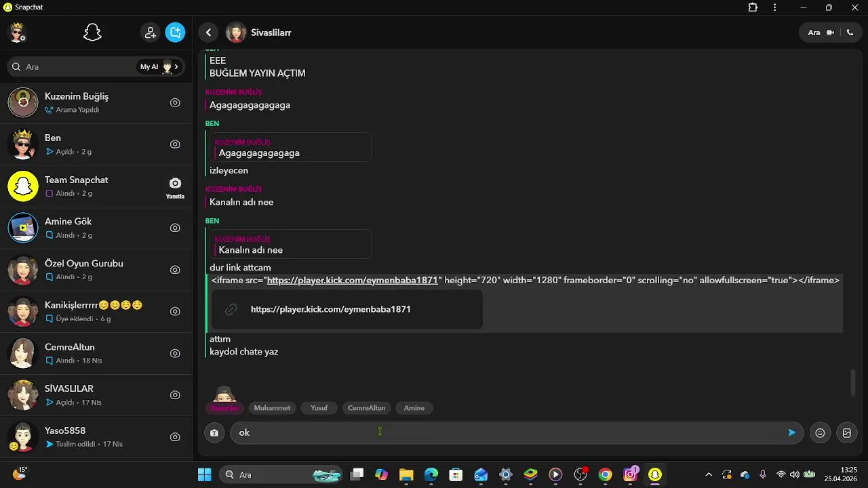
Task: Start a voice call in chat header
Action: [850, 33]
